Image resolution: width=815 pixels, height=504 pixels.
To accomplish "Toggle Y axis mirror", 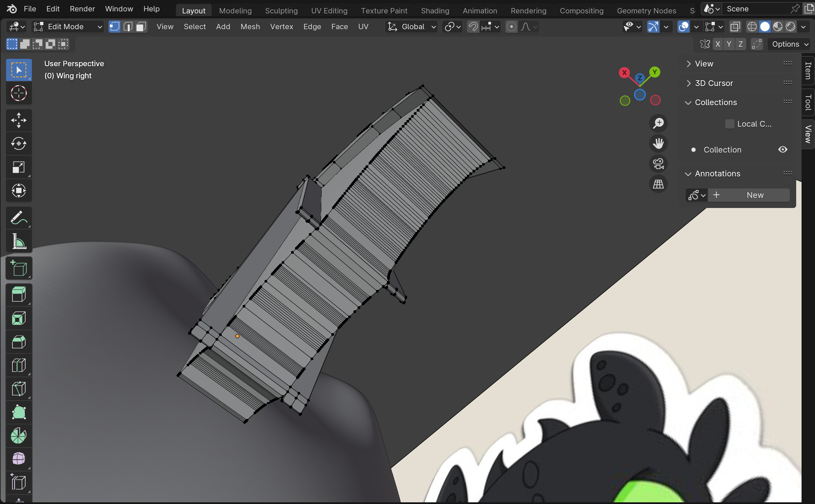I will [729, 44].
